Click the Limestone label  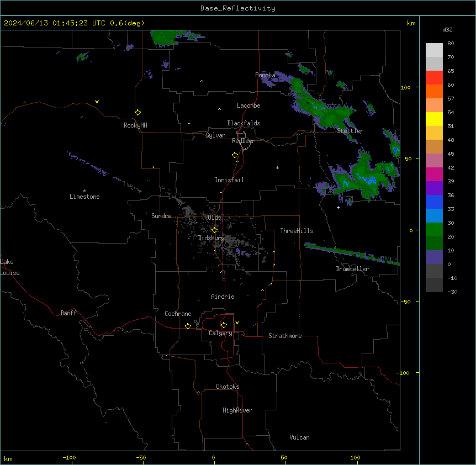click(x=84, y=197)
